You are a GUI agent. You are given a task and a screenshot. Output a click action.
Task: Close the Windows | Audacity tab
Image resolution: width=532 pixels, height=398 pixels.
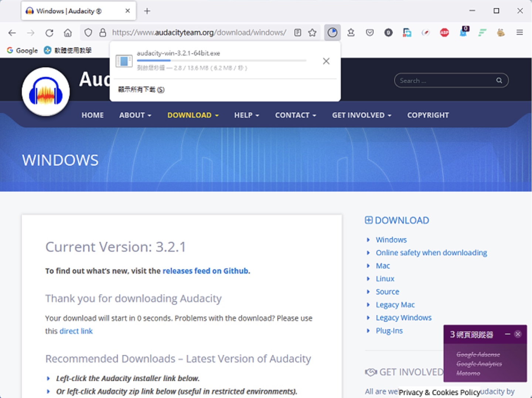point(127,11)
